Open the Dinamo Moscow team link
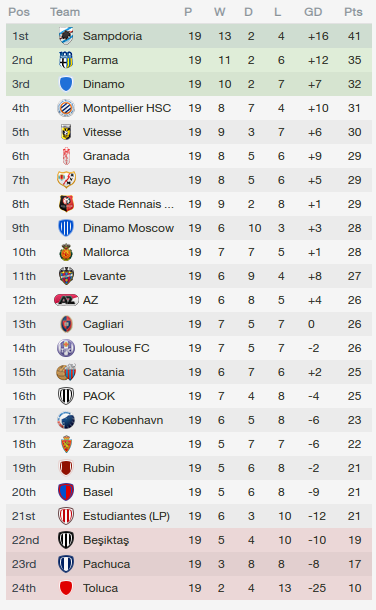 coord(128,228)
